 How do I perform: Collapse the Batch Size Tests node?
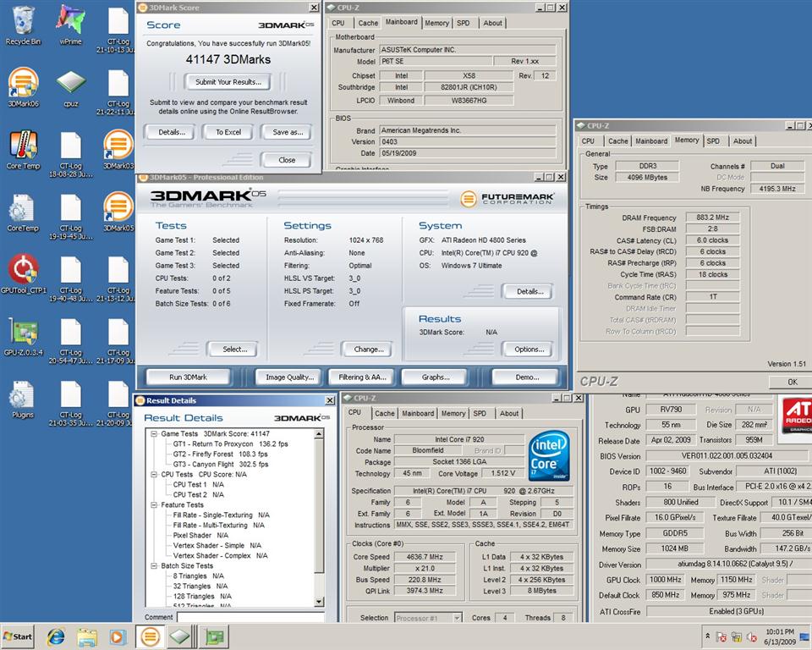[154, 566]
